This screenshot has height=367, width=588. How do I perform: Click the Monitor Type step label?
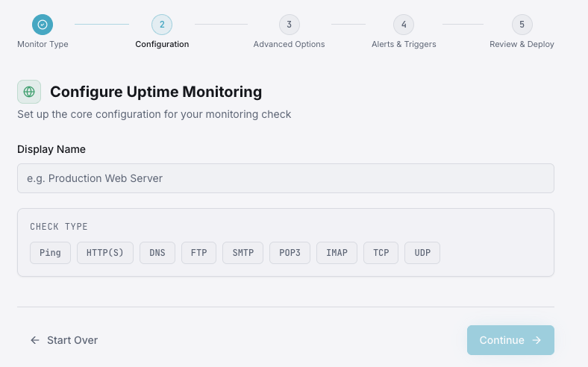point(43,44)
